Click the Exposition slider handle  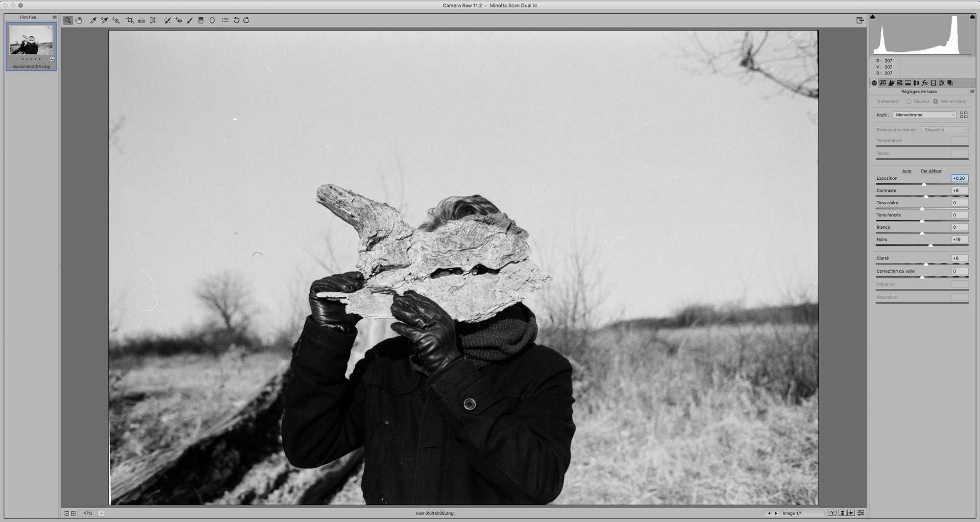pyautogui.click(x=924, y=184)
